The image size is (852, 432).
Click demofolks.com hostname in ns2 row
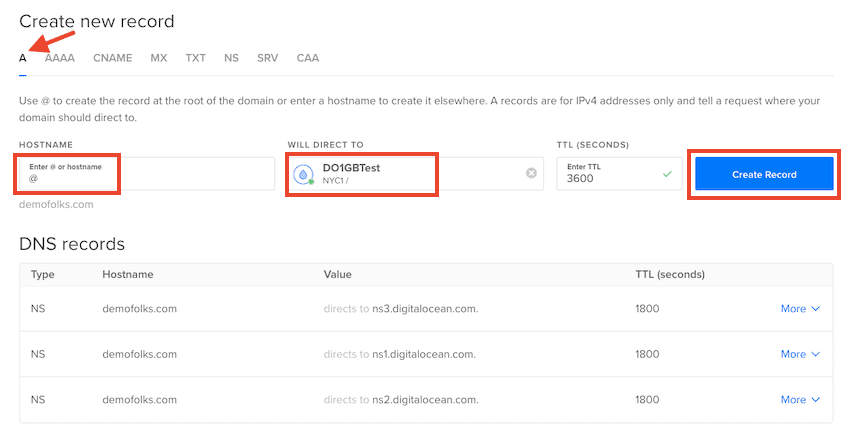tap(140, 400)
